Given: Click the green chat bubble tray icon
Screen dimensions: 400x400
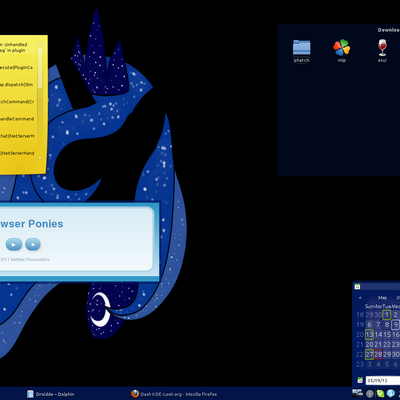Looking at the screenshot, I should [x=381, y=394].
